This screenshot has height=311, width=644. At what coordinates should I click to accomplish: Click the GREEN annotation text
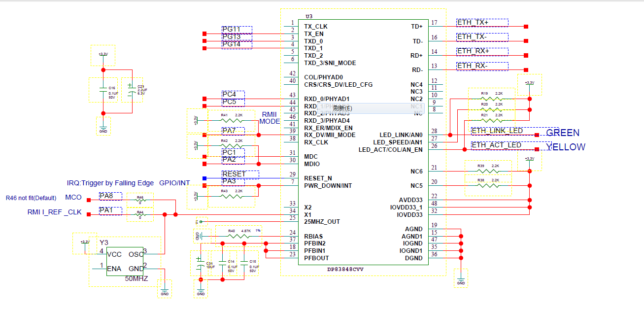[563, 133]
